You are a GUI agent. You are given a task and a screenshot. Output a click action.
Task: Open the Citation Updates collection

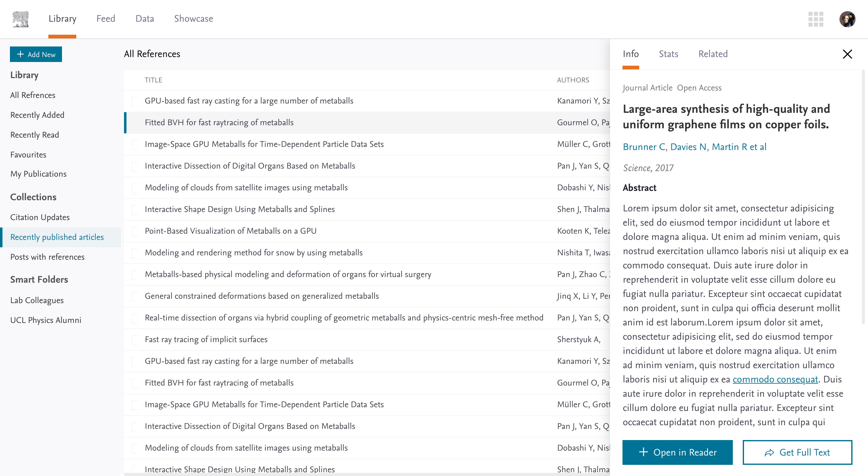tap(40, 217)
